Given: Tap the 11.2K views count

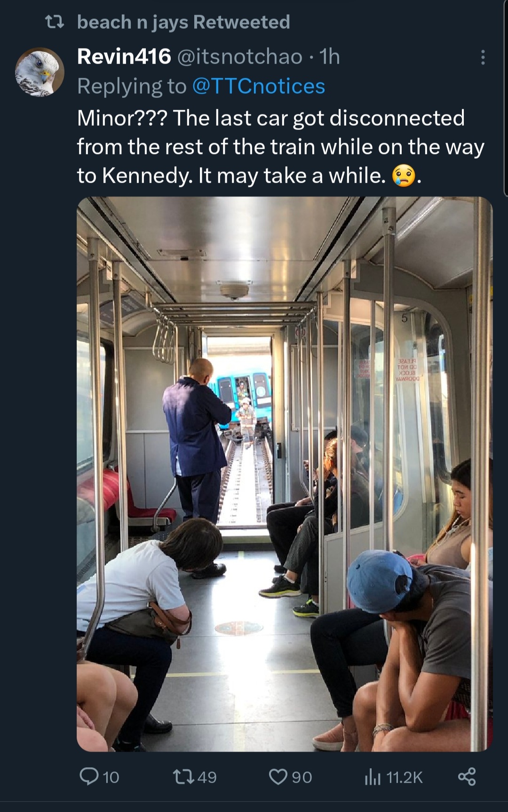Looking at the screenshot, I should [405, 777].
